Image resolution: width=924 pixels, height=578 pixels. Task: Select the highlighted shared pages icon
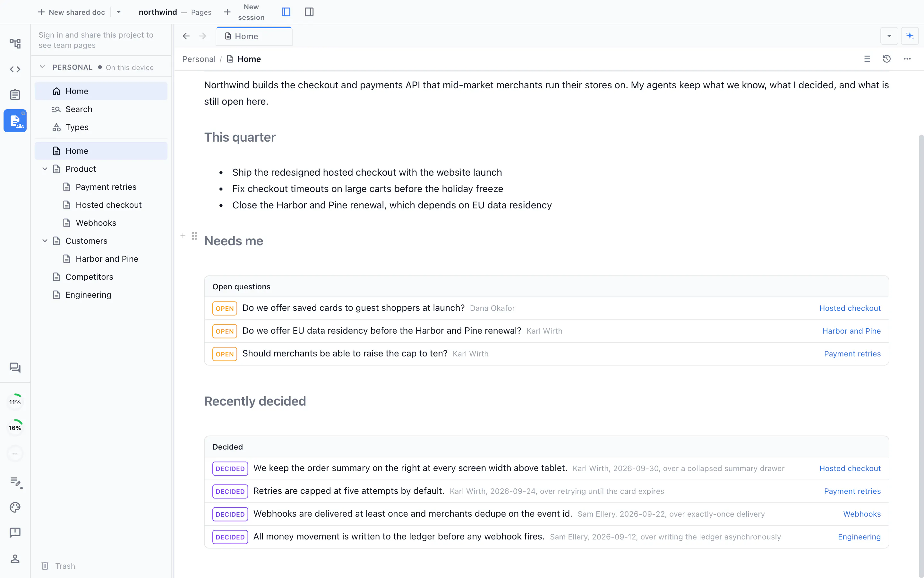[x=15, y=121]
